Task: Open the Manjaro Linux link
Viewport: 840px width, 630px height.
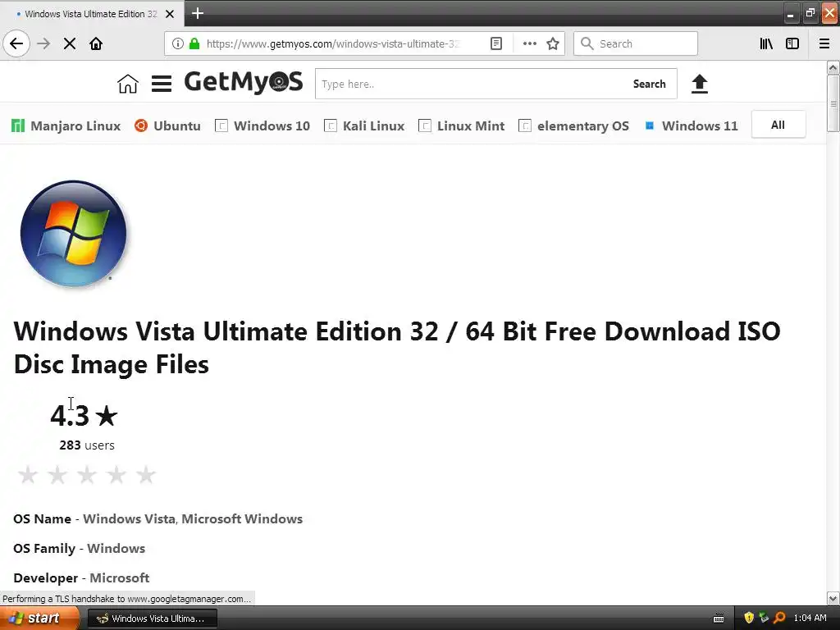Action: pyautogui.click(x=66, y=126)
